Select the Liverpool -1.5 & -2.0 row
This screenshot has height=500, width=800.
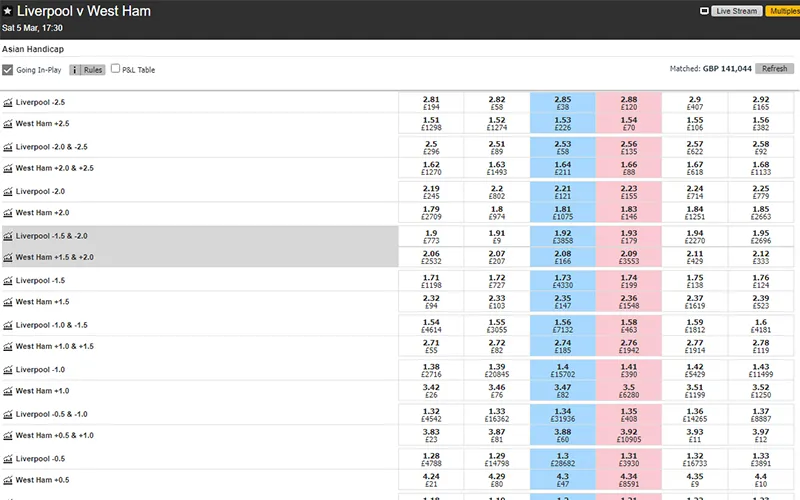tap(200, 236)
